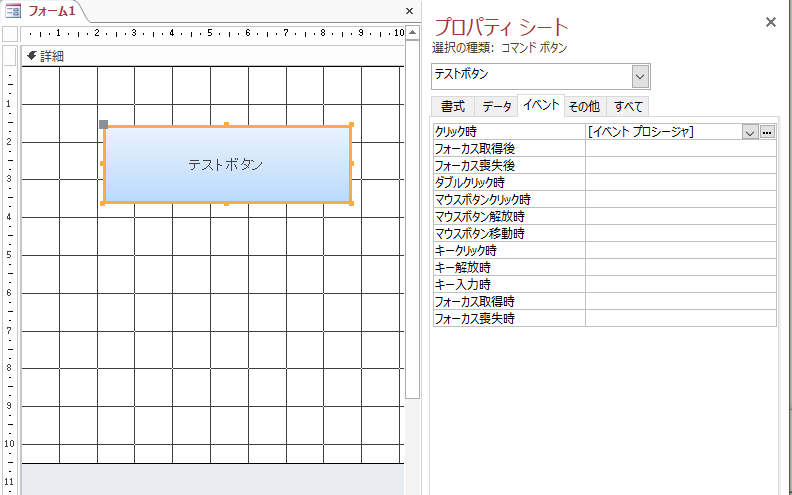
Task: Click the ダブルクリック時 property label
Action: click(x=469, y=183)
